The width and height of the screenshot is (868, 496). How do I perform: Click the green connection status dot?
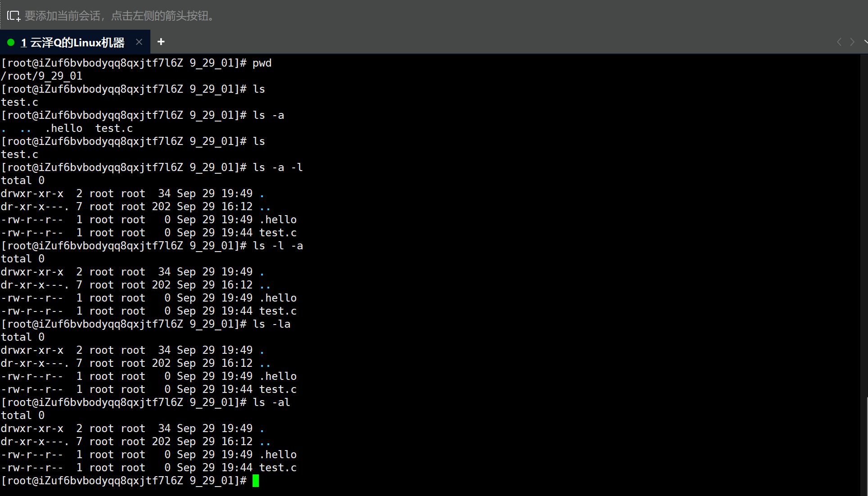(x=11, y=42)
